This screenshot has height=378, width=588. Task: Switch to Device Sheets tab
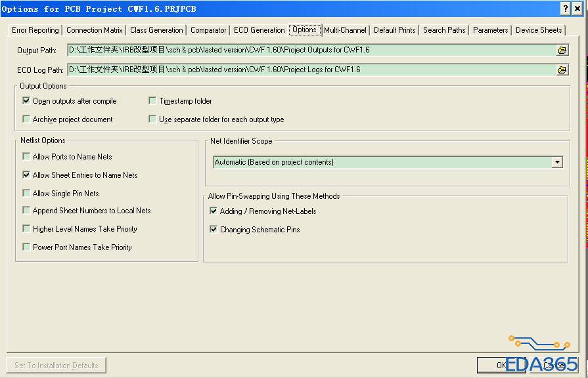[539, 30]
